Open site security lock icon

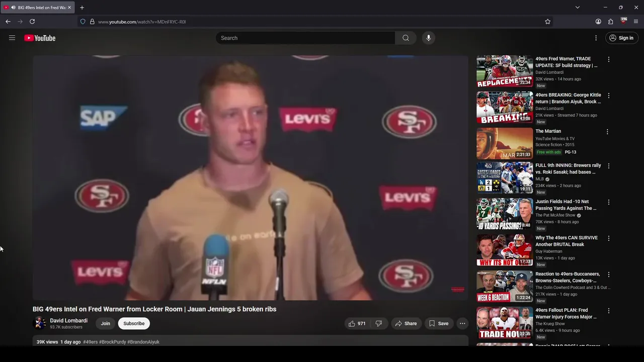tap(92, 22)
